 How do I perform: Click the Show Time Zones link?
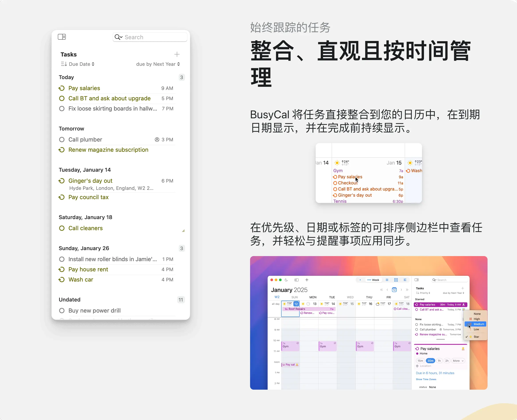[426, 379]
